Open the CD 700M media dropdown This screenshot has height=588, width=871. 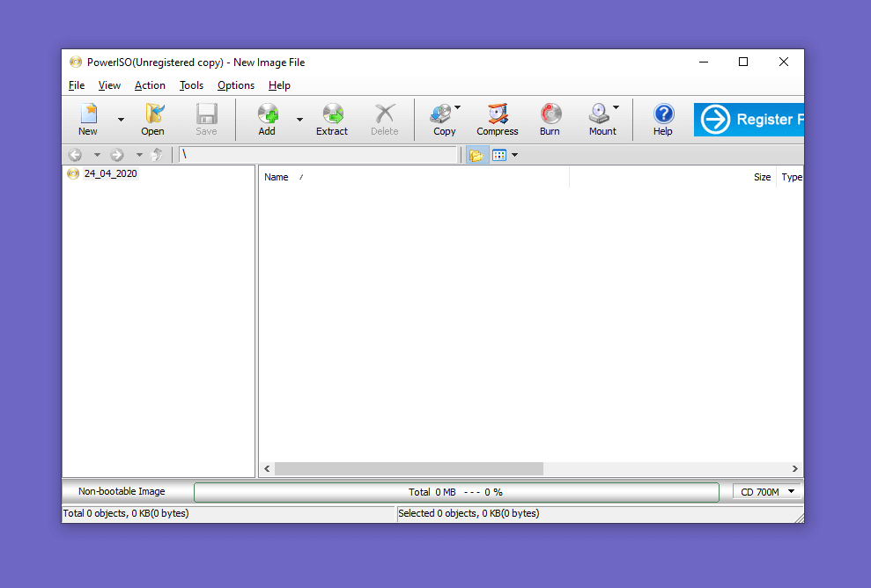(767, 492)
